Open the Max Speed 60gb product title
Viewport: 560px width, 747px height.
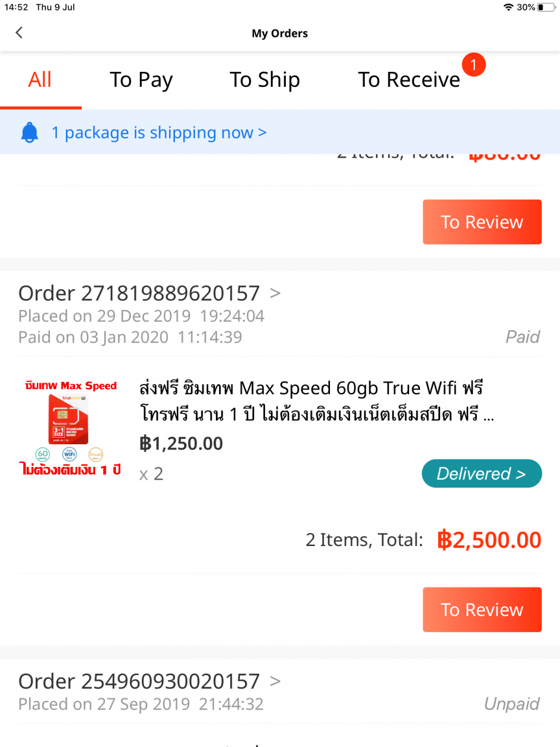(317, 401)
